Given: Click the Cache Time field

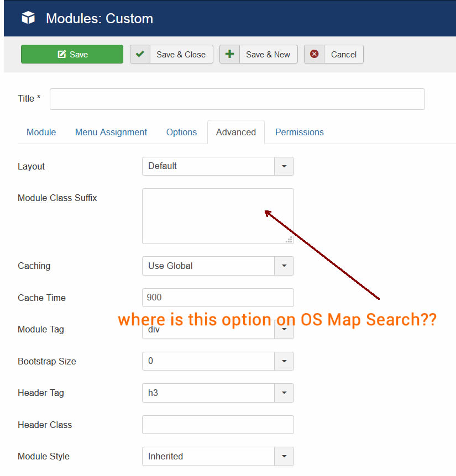Looking at the screenshot, I should (x=217, y=298).
